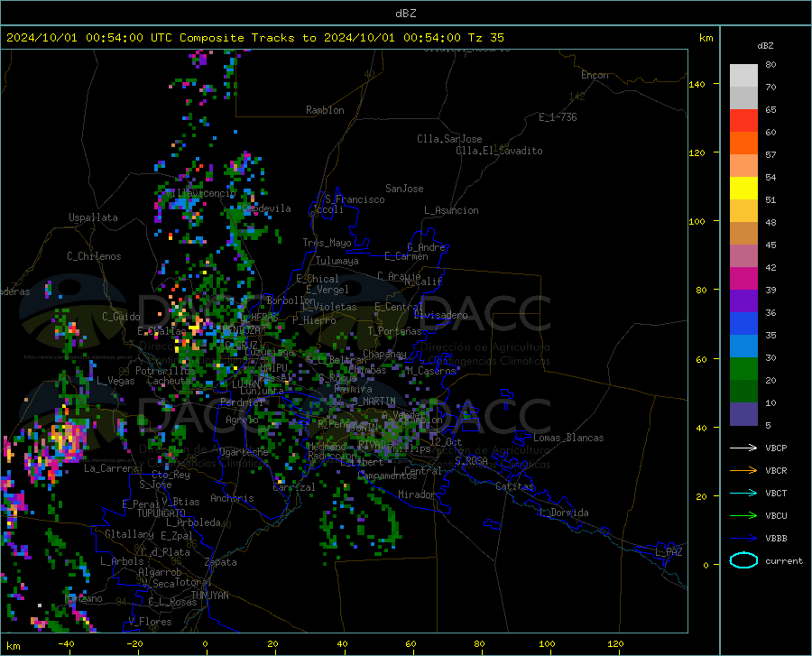Pick the light gray 70-80 dBZ swatch
Viewport: 812px width, 656px height.
click(x=743, y=76)
